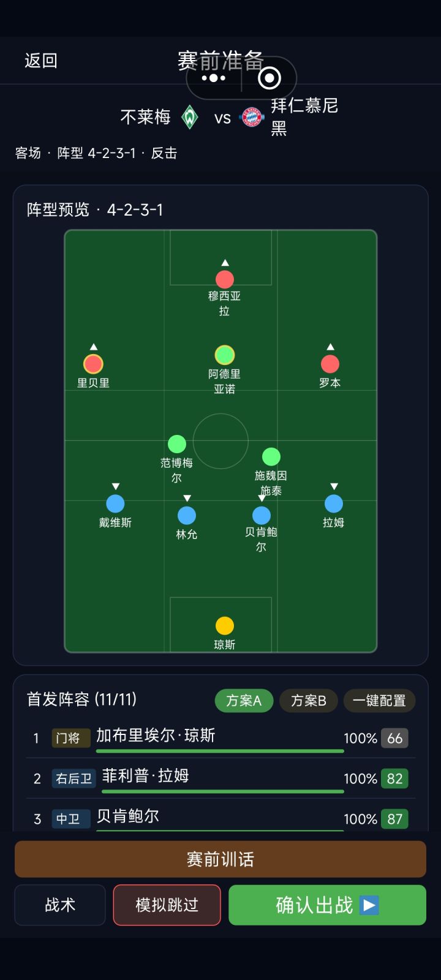Open the mini-program three-dots menu

(214, 78)
